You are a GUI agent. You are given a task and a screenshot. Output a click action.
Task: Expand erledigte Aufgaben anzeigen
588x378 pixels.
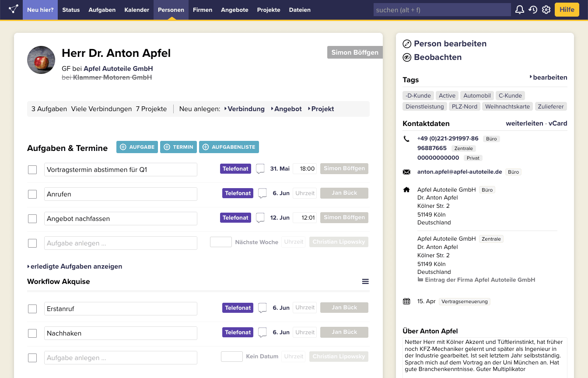pos(75,266)
